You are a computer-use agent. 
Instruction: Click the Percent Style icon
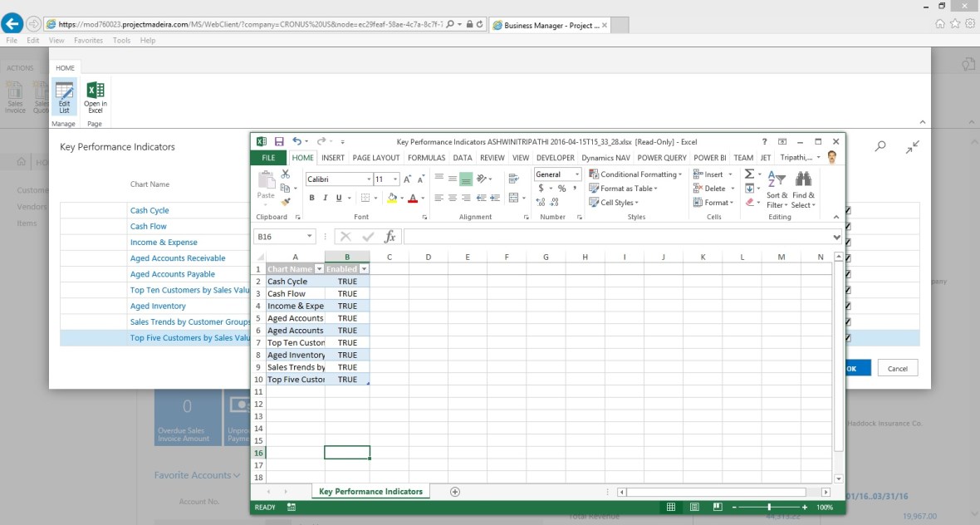pos(562,189)
